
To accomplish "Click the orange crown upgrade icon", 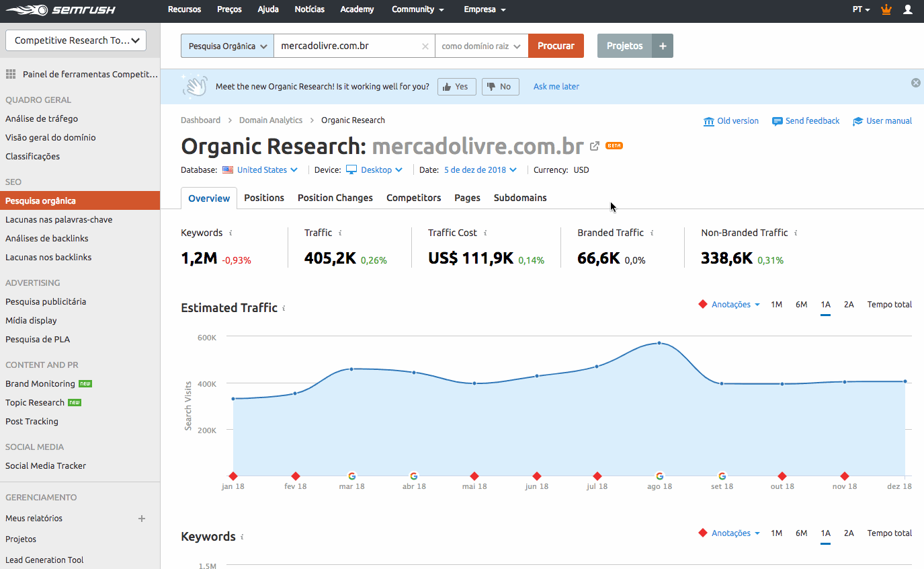I will click(886, 9).
